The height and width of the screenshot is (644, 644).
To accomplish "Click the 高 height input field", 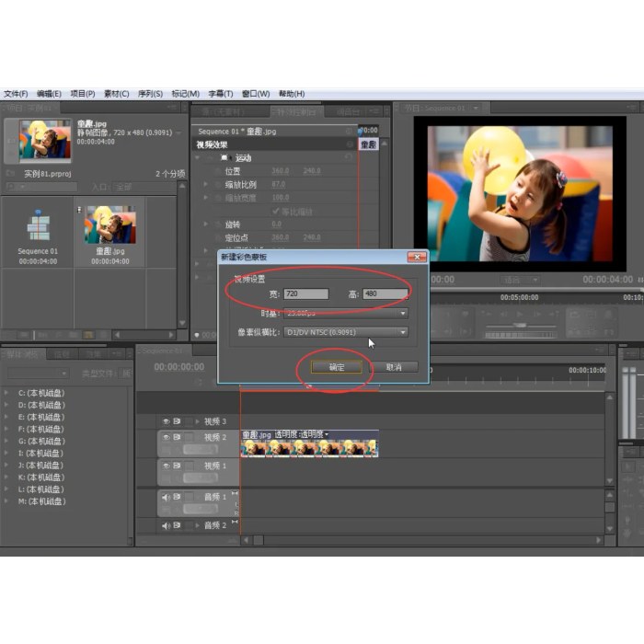I will [385, 293].
